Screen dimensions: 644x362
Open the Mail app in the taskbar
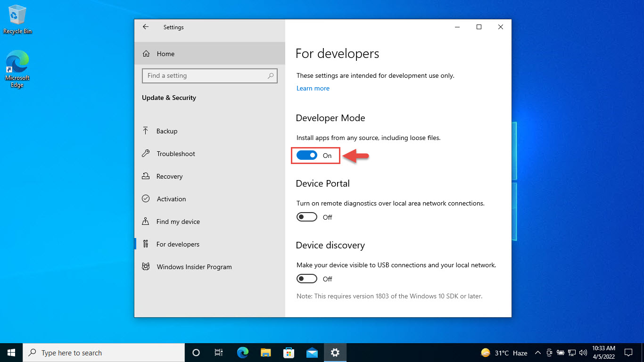click(x=312, y=353)
